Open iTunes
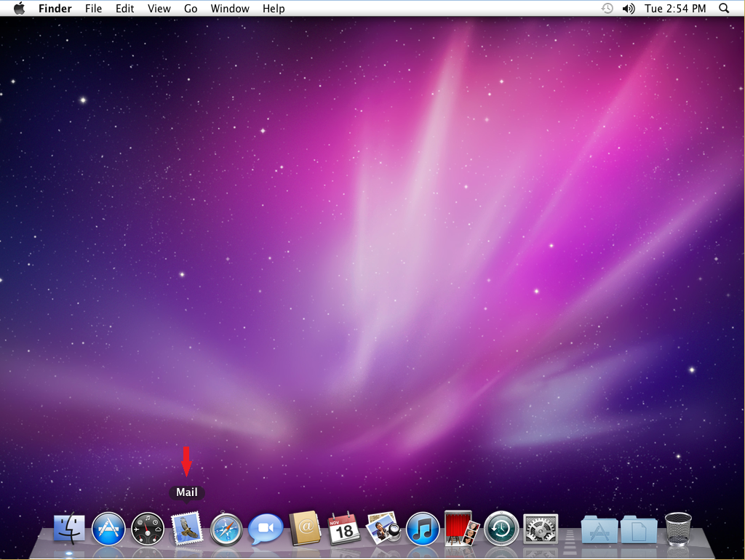Screen dimensions: 745x560 tap(422, 529)
